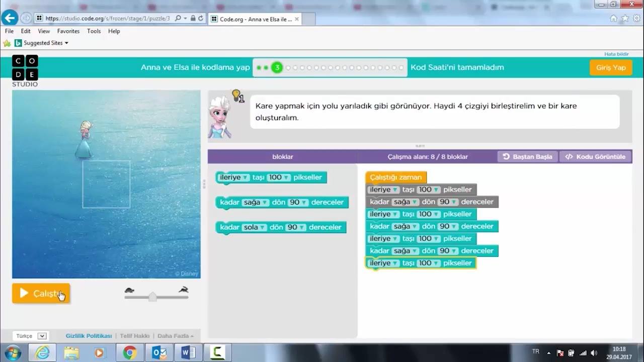Open the Gizlilik Politikası link
The height and width of the screenshot is (362, 644).
(89, 336)
